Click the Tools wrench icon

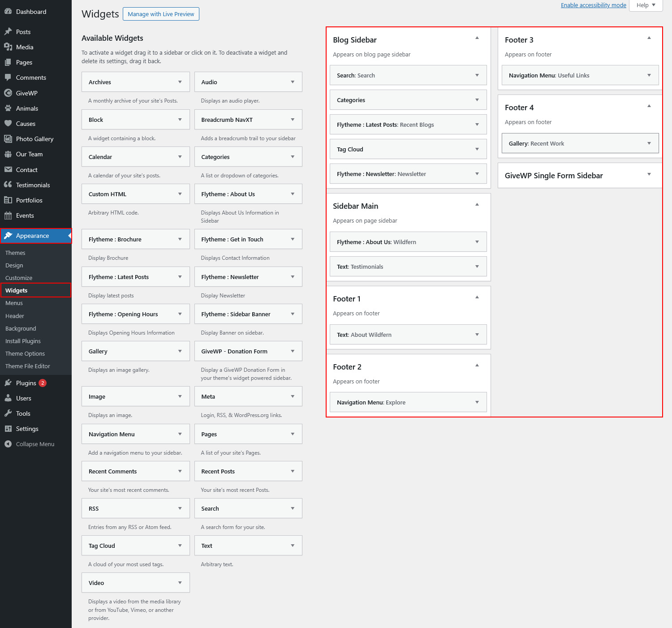click(8, 413)
